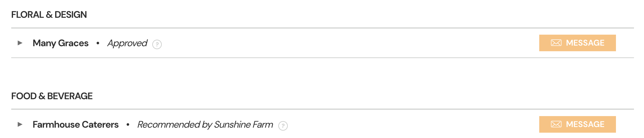Open help icon beside Approved status
The height and width of the screenshot is (138, 644).
click(157, 44)
